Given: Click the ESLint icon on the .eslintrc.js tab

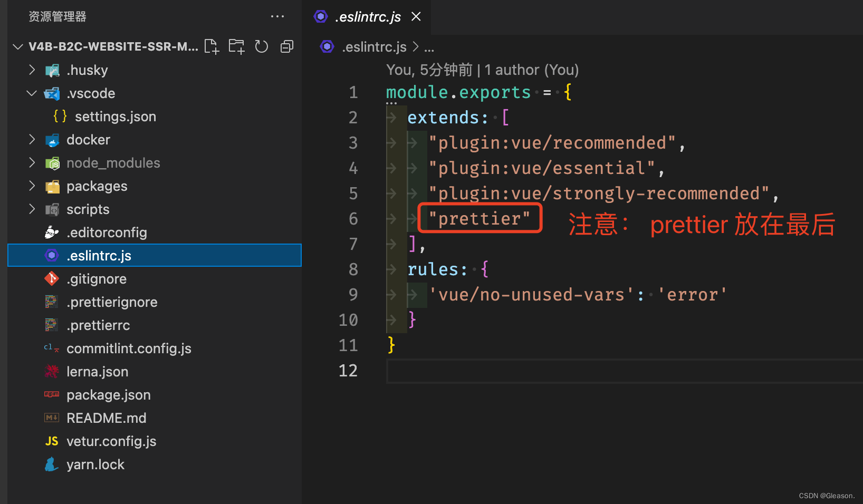Looking at the screenshot, I should tap(321, 16).
